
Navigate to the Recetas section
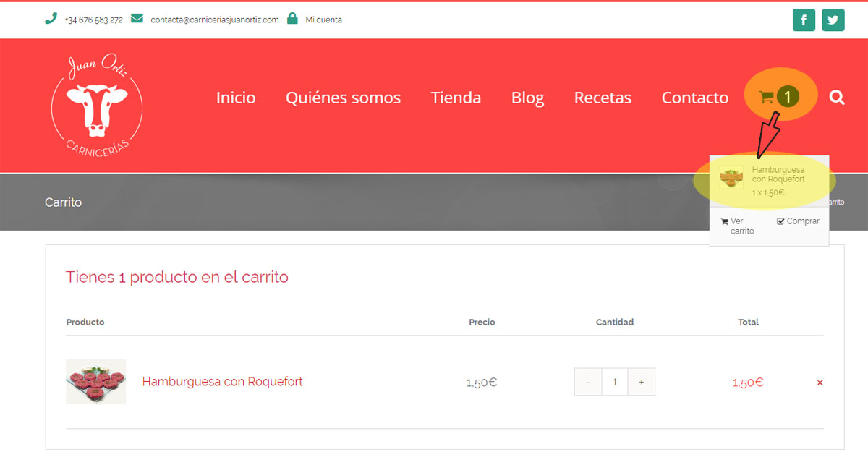tap(603, 98)
